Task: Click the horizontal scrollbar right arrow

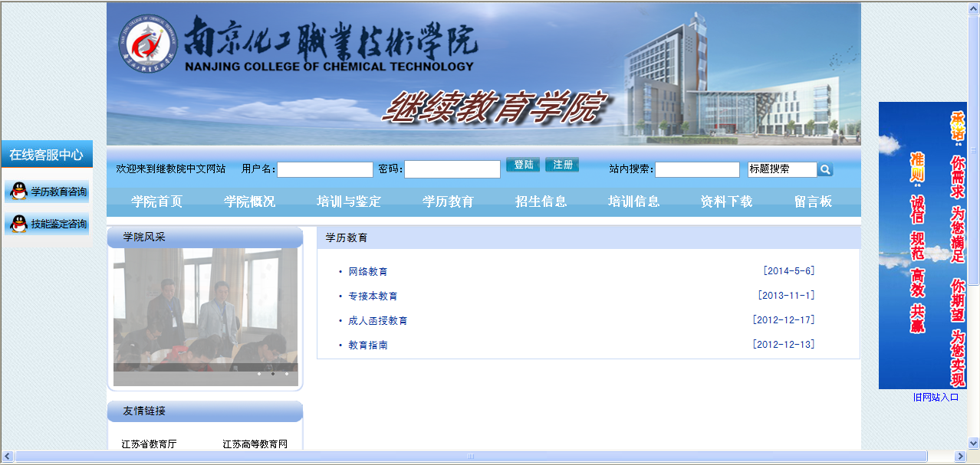Action: (x=959, y=457)
